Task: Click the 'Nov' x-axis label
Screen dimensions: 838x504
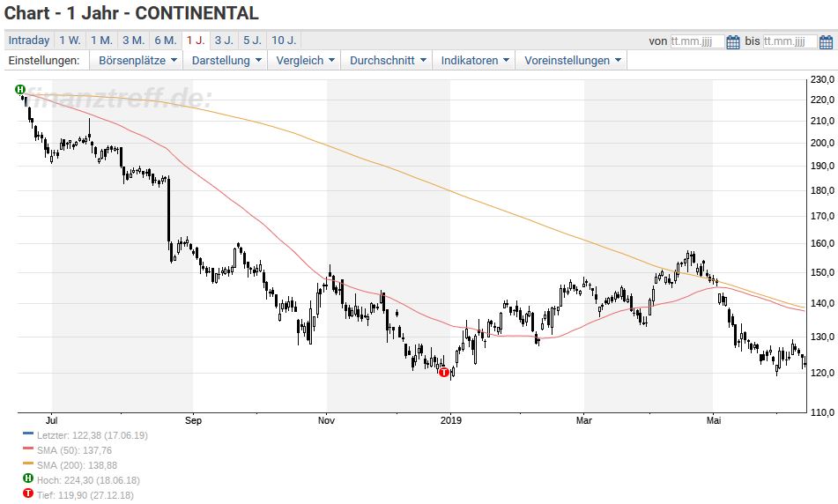Action: 327,420
